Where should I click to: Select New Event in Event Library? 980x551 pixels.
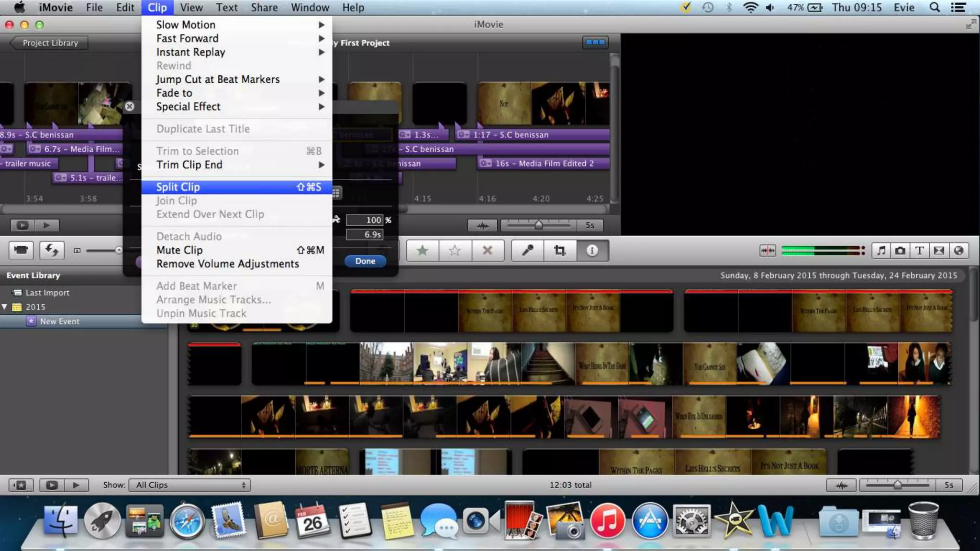59,321
